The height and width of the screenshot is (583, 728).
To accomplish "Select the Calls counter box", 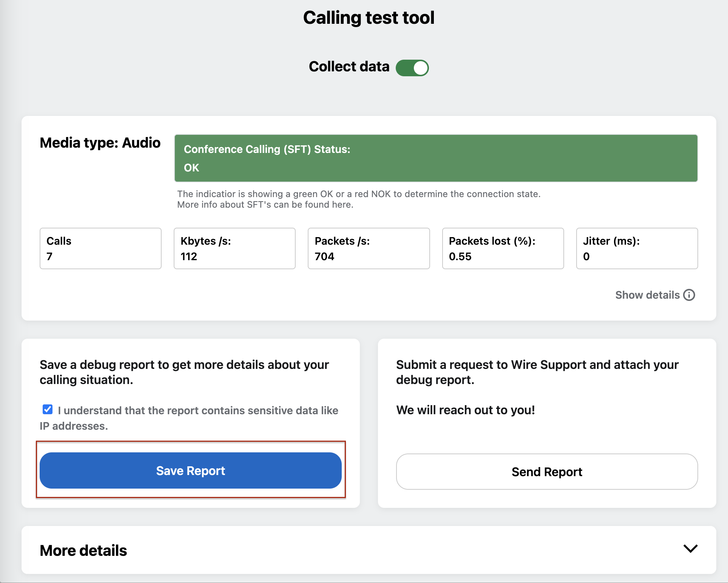I will click(x=100, y=248).
